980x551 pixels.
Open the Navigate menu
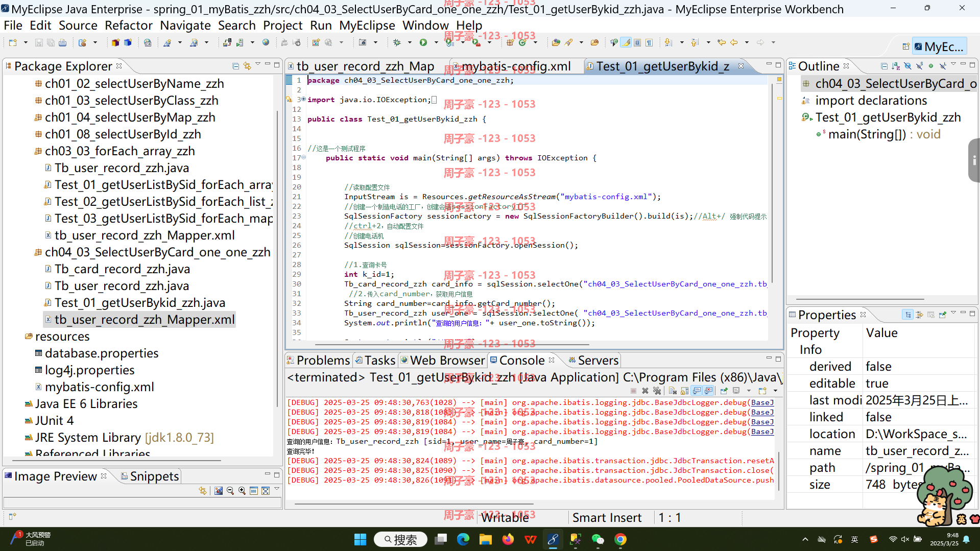click(185, 26)
